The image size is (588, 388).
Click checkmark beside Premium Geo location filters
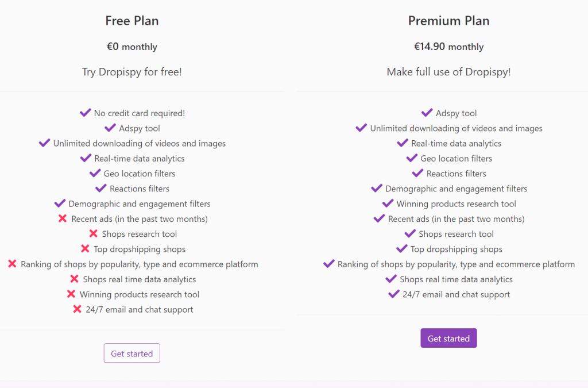[x=412, y=158]
